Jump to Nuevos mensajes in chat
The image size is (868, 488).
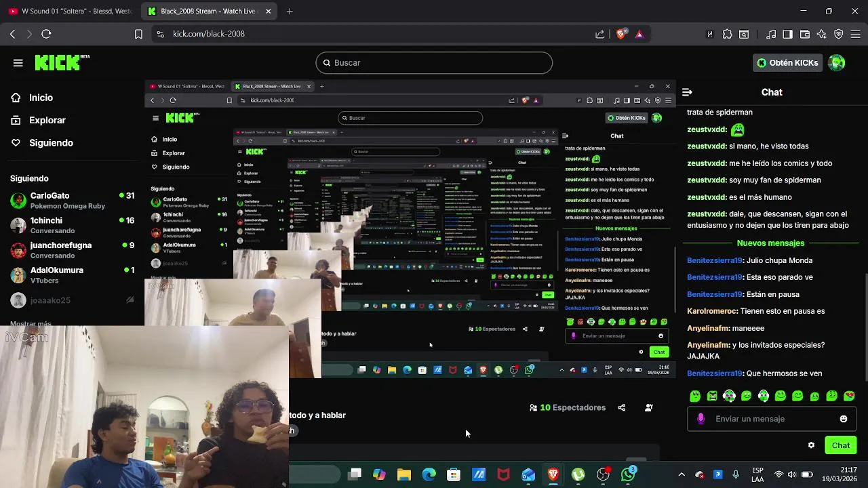[770, 243]
